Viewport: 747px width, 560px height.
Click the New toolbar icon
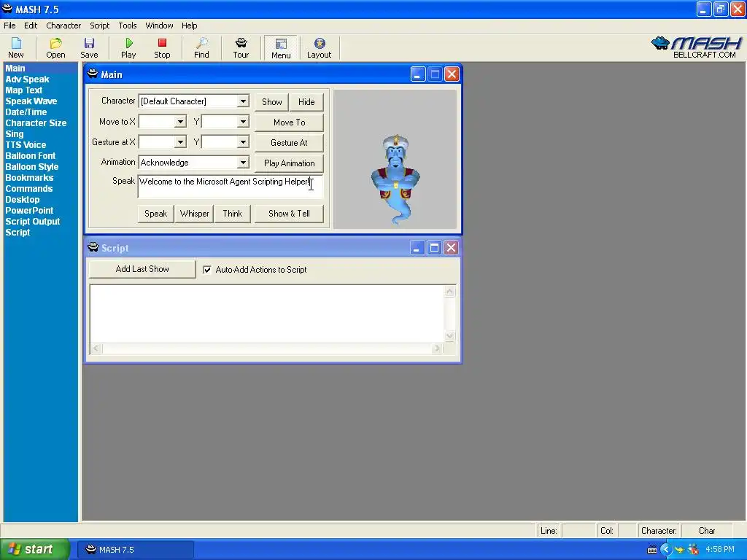click(x=16, y=47)
